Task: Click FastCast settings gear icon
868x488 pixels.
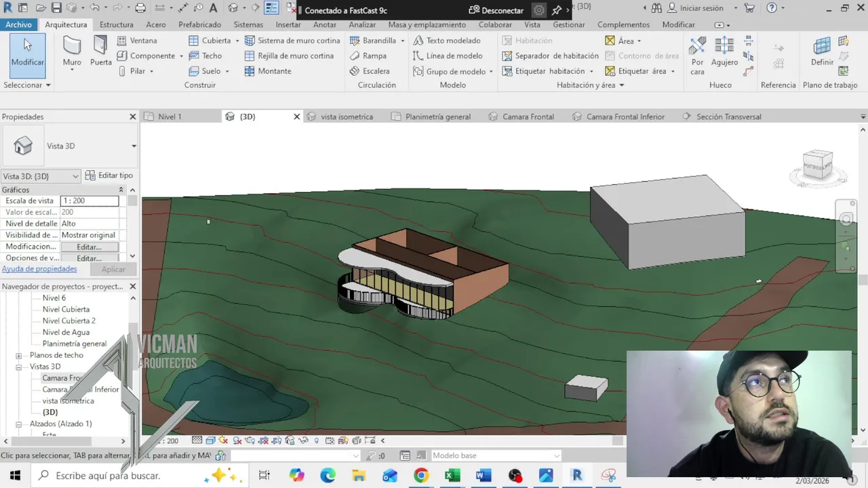Action: click(539, 10)
